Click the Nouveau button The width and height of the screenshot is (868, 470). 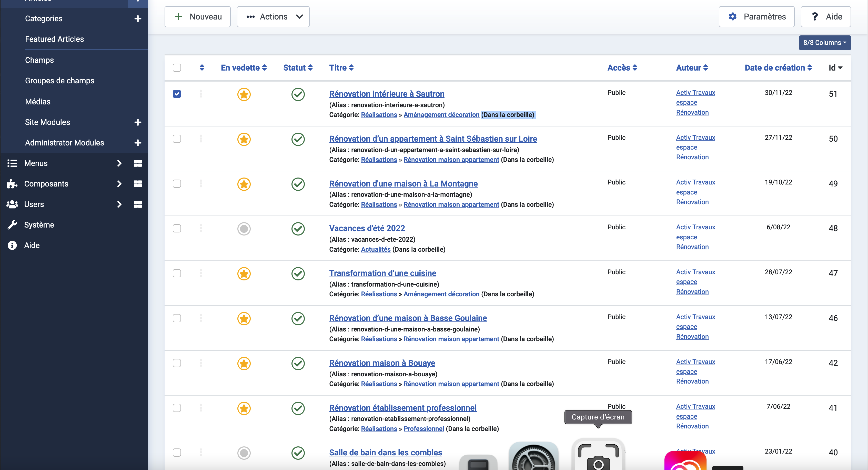click(x=197, y=16)
